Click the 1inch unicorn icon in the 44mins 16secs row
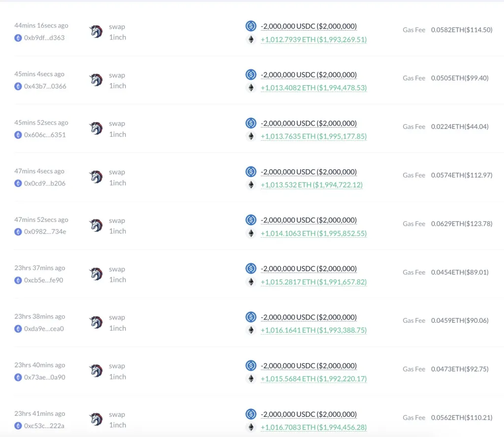 tap(96, 31)
